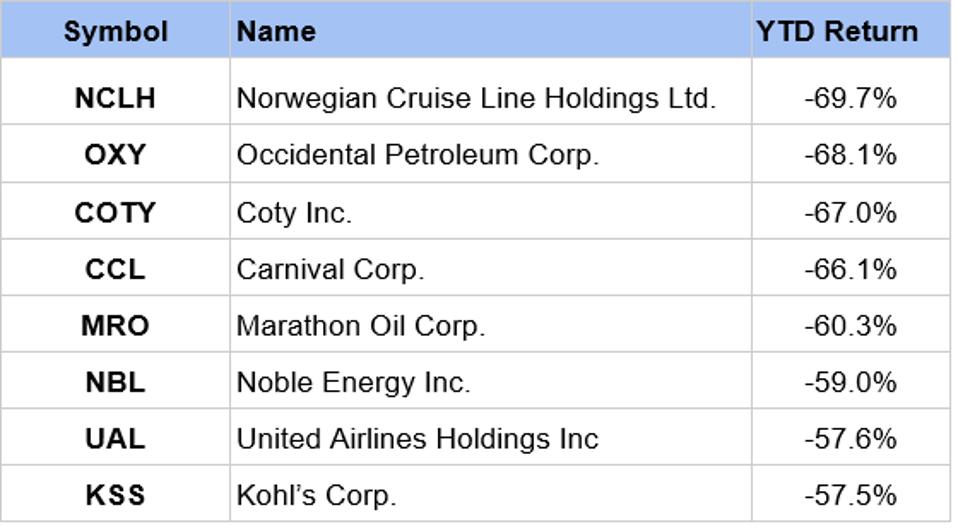This screenshot has width=958, height=529.
Task: Select the MRO symbol cell
Action: [115, 326]
